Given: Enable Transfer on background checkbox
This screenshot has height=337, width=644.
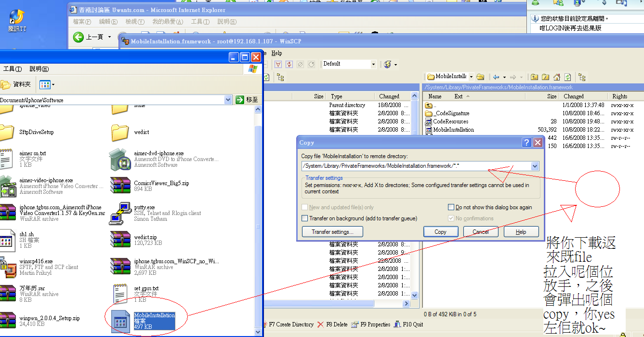Looking at the screenshot, I should coord(304,218).
